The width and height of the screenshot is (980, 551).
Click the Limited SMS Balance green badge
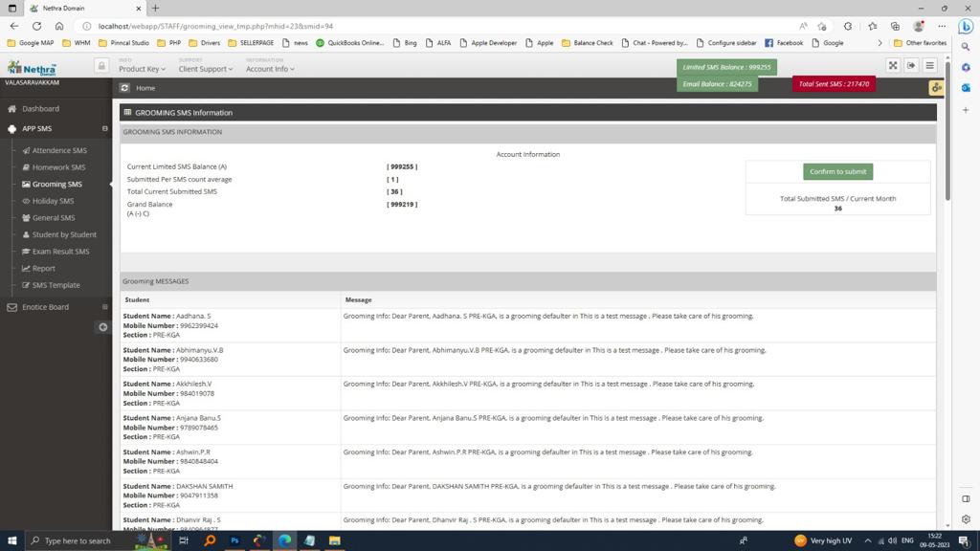(726, 67)
